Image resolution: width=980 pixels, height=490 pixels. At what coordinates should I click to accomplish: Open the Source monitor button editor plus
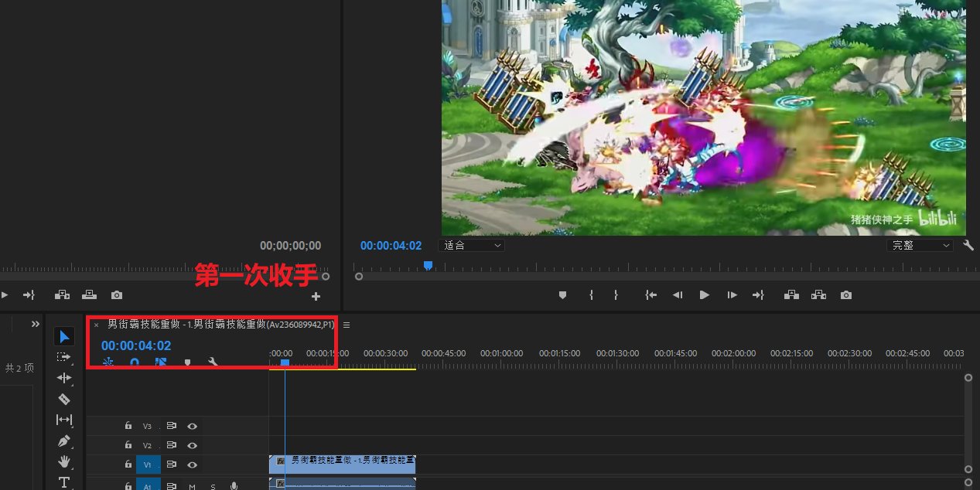coord(316,296)
